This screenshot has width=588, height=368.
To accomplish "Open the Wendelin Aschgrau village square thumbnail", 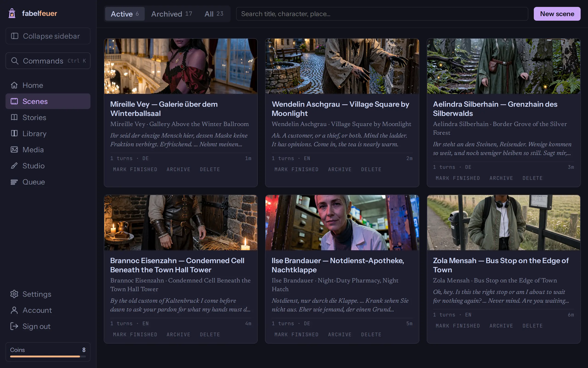I will click(x=342, y=66).
